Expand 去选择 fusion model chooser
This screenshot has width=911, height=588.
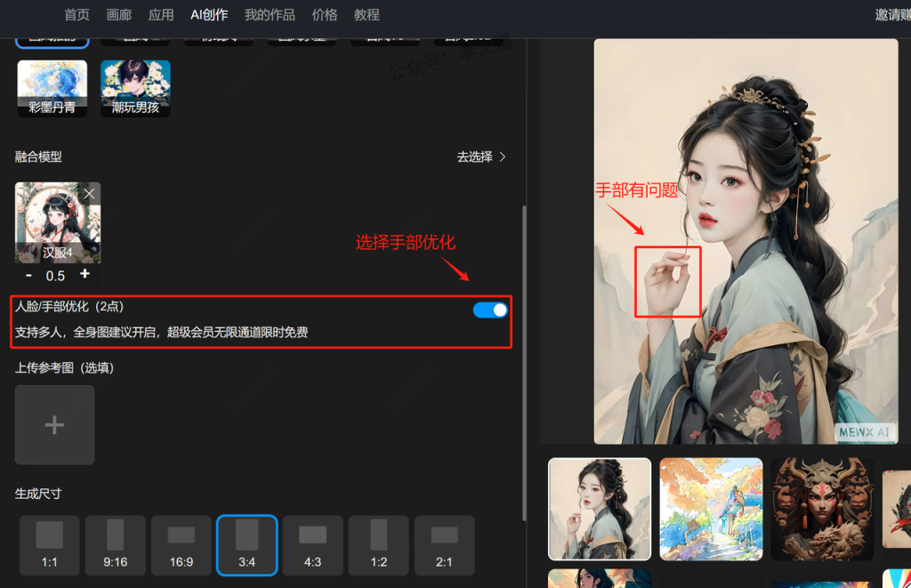pyautogui.click(x=481, y=157)
